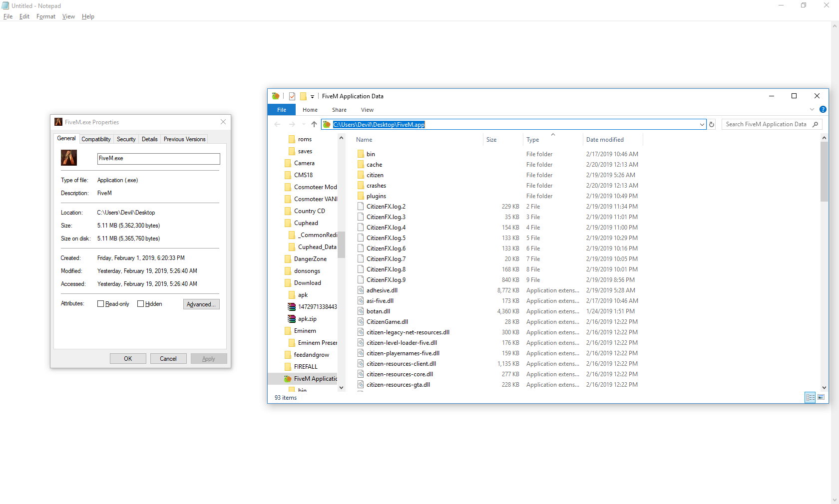Apply the FiveM.exe property changes

209,358
